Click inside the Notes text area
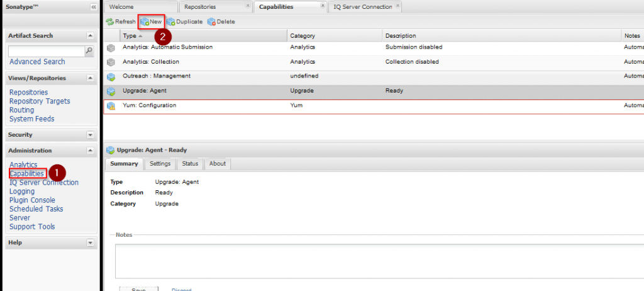Image resolution: width=644 pixels, height=291 pixels. click(x=377, y=260)
